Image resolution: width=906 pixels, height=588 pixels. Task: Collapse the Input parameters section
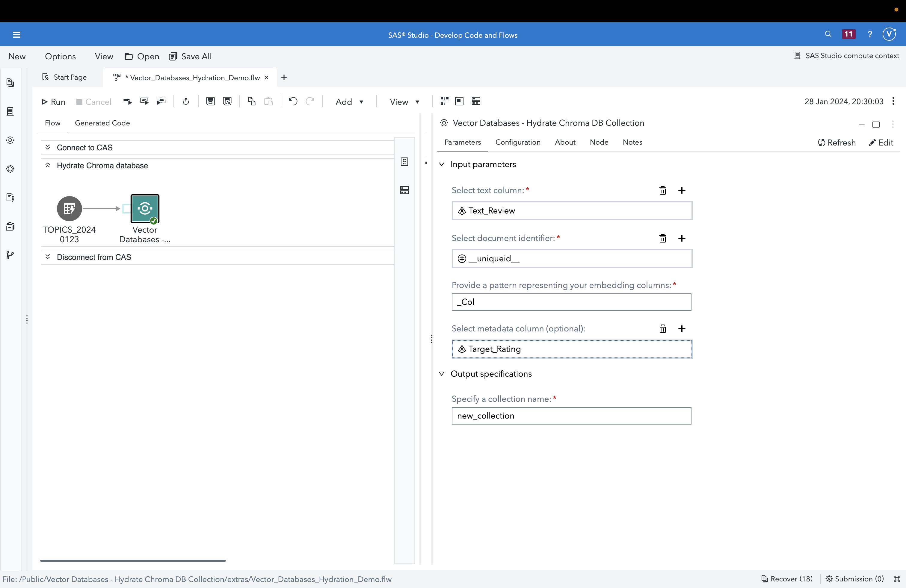[x=442, y=164]
